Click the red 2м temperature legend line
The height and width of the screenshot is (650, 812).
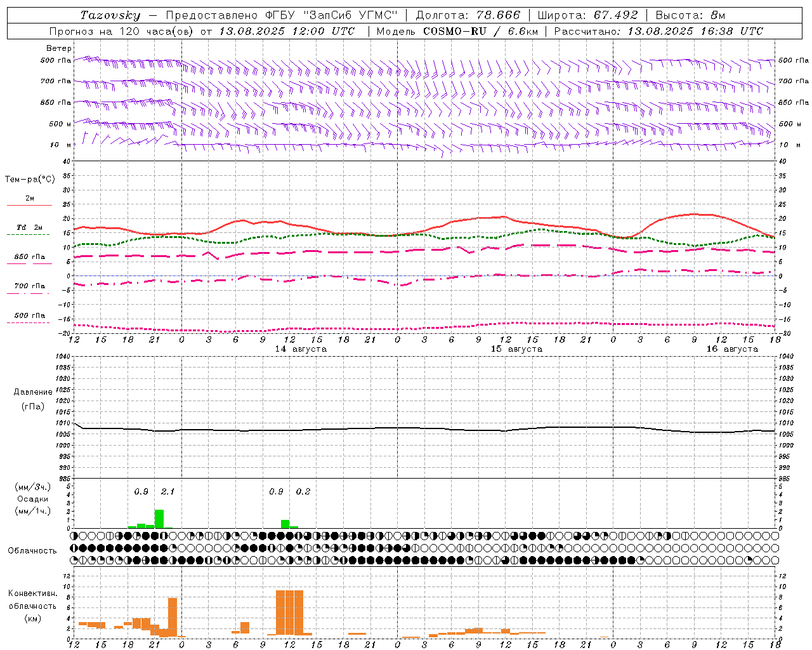(x=29, y=206)
